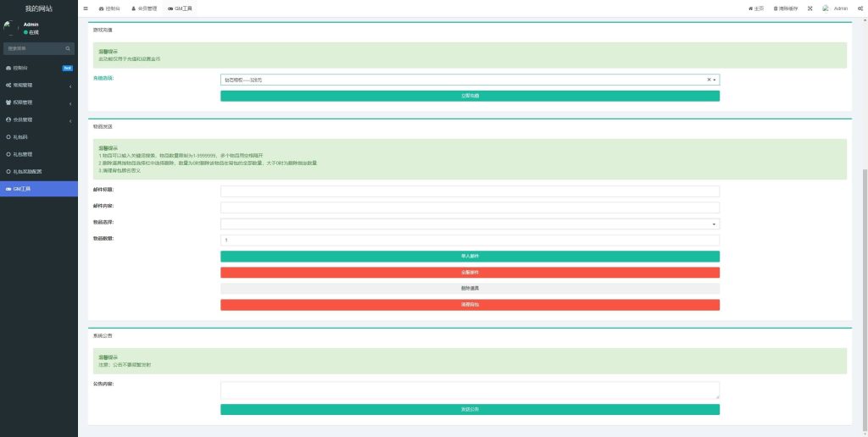Click the 公告内容 text area
Screen dimensions: 868x437
tap(470, 390)
